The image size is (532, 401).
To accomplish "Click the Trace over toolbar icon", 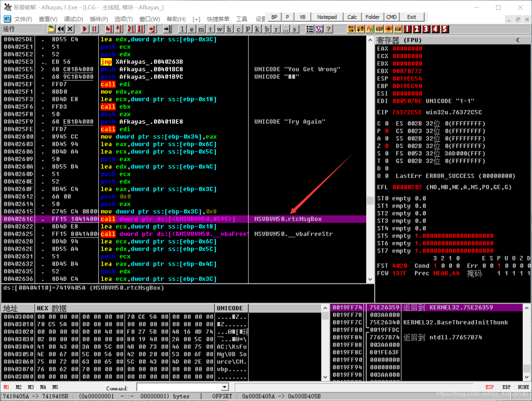I will pos(140,29).
